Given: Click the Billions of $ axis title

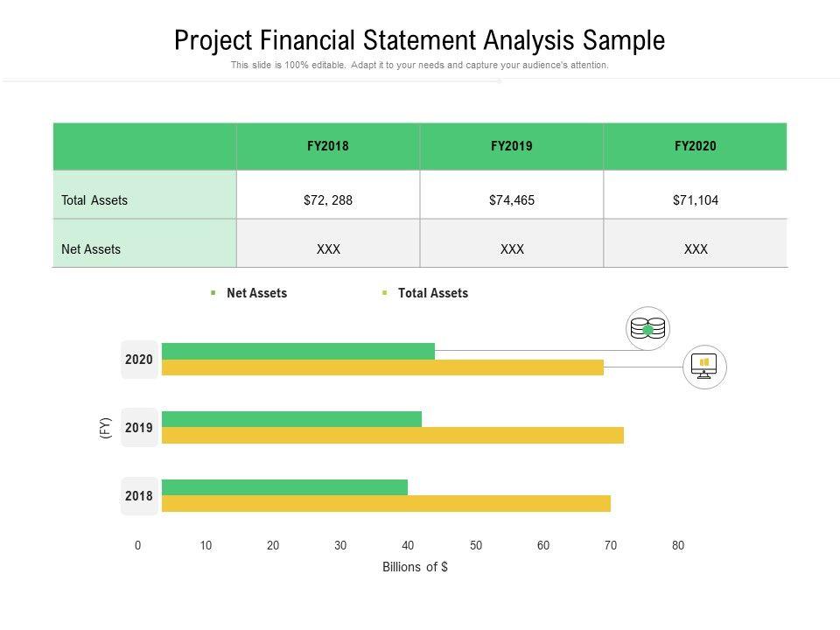Looking at the screenshot, I should 415,567.
